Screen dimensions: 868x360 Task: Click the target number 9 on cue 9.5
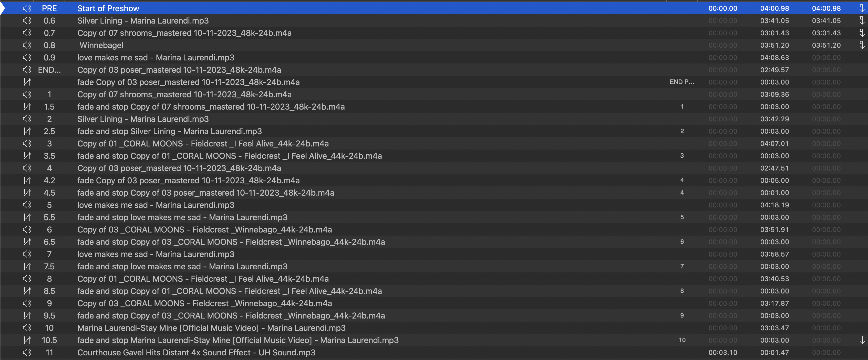[x=682, y=315]
